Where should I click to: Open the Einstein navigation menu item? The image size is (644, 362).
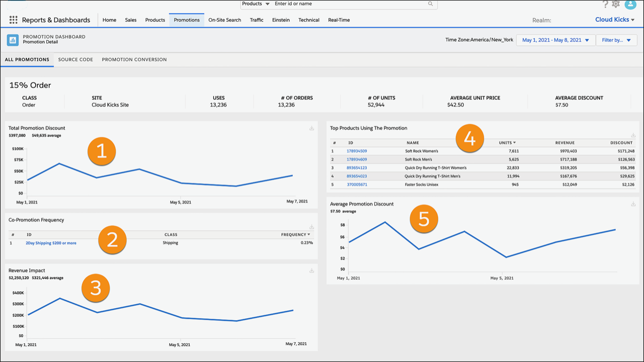pos(281,20)
